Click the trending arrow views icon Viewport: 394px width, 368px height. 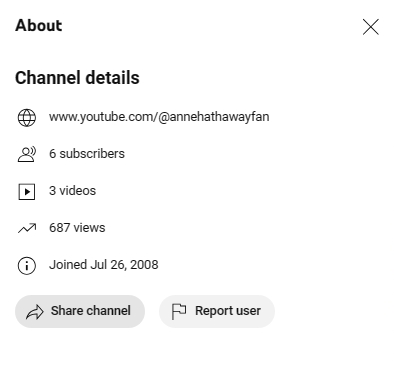click(27, 228)
